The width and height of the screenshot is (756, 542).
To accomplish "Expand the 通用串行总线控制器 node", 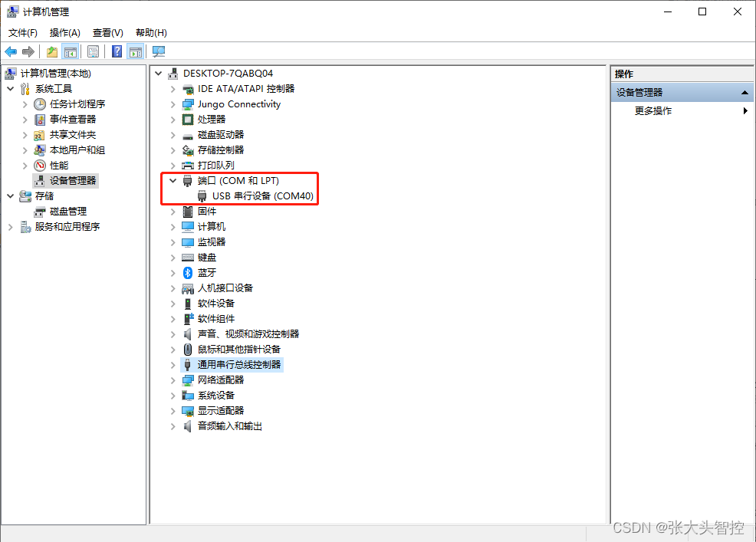I will point(173,364).
